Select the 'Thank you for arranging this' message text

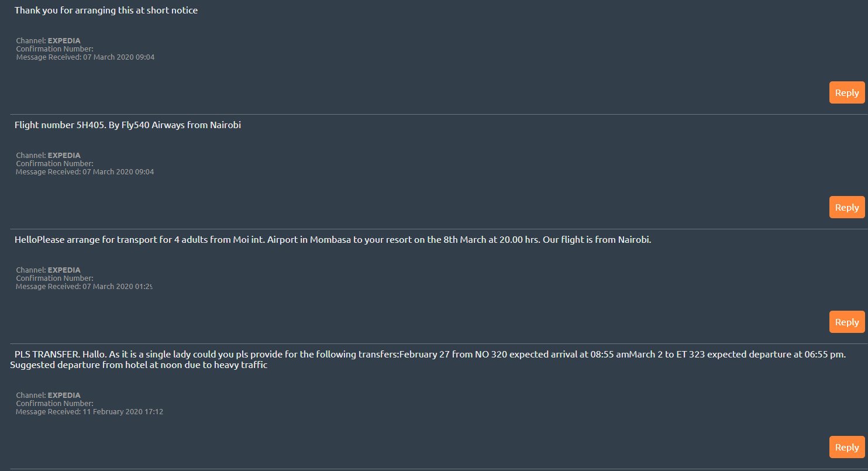pyautogui.click(x=106, y=11)
